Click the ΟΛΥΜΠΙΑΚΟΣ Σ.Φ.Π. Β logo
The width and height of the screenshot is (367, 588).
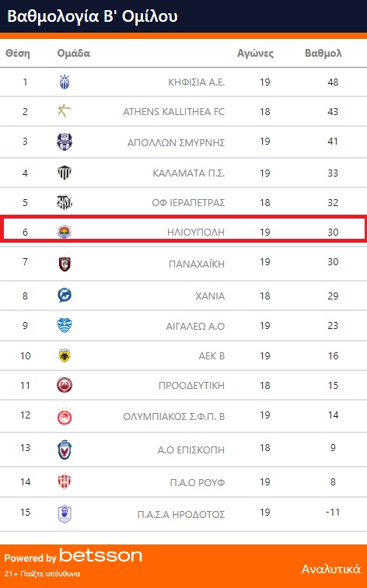(65, 416)
